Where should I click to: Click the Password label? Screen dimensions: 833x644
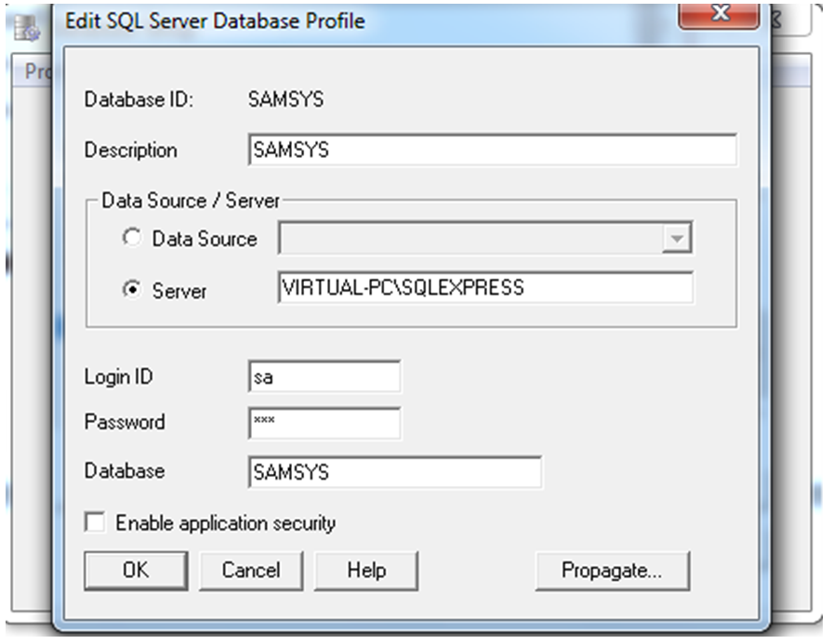[125, 422]
